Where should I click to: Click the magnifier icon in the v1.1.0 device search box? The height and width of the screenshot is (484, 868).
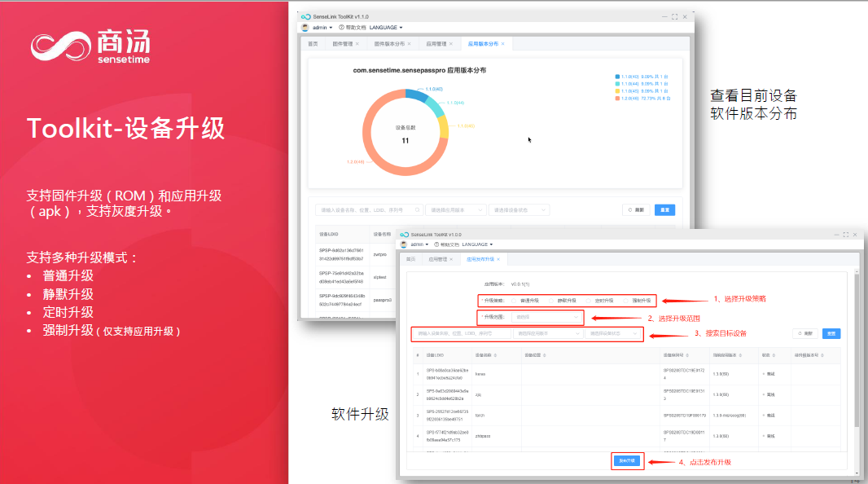click(418, 210)
